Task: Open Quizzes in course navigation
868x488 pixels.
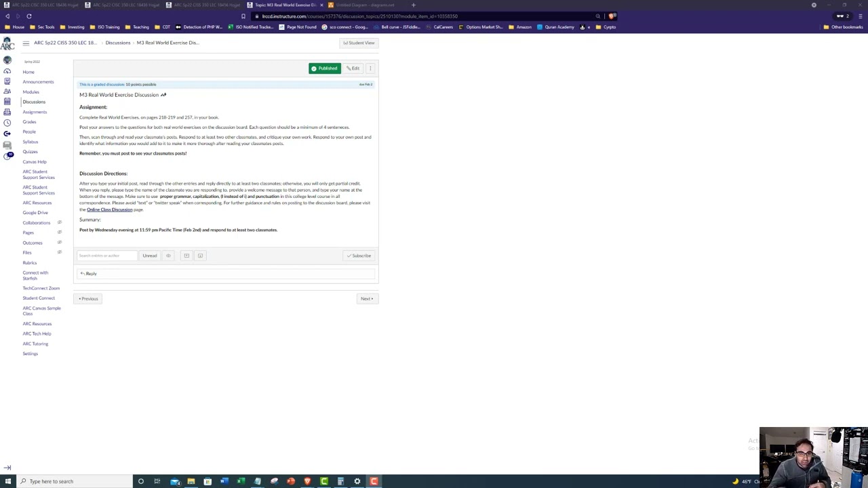Action: tap(30, 152)
